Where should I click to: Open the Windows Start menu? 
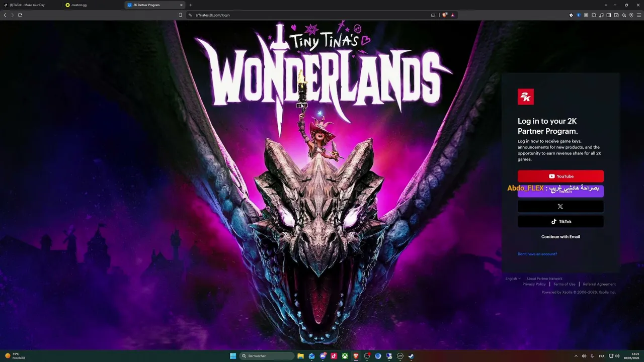click(233, 356)
